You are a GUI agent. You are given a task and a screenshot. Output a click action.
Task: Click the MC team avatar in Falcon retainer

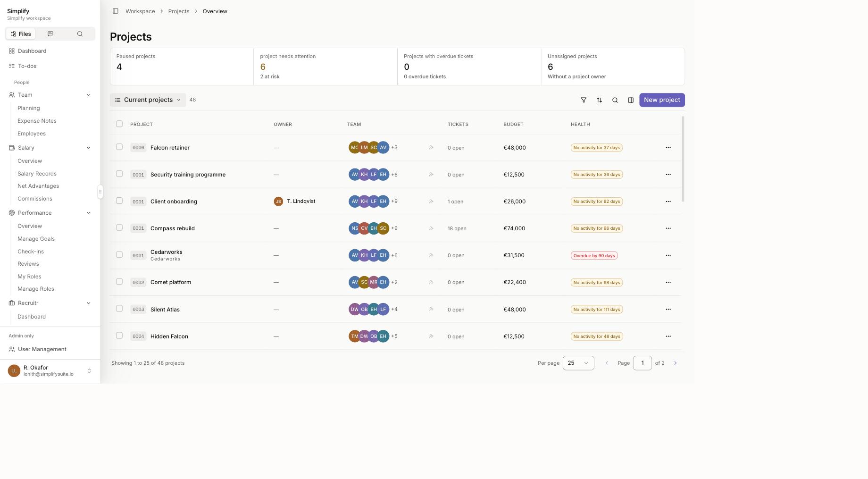(x=354, y=148)
